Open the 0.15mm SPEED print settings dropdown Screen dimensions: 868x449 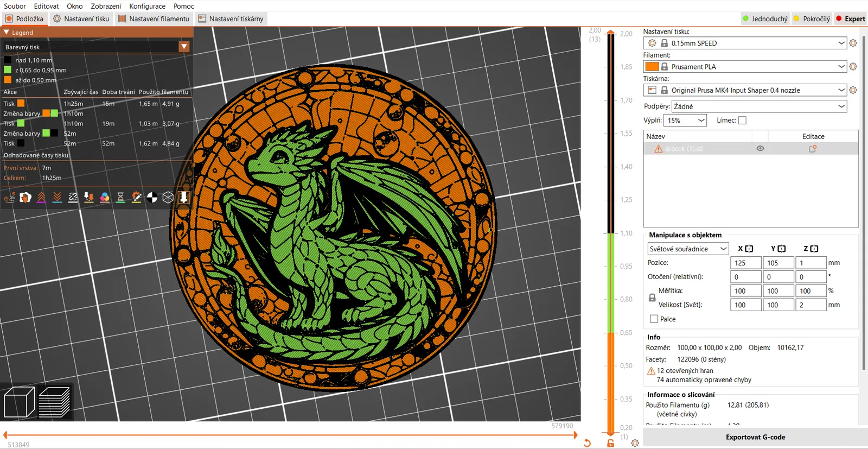(x=745, y=43)
